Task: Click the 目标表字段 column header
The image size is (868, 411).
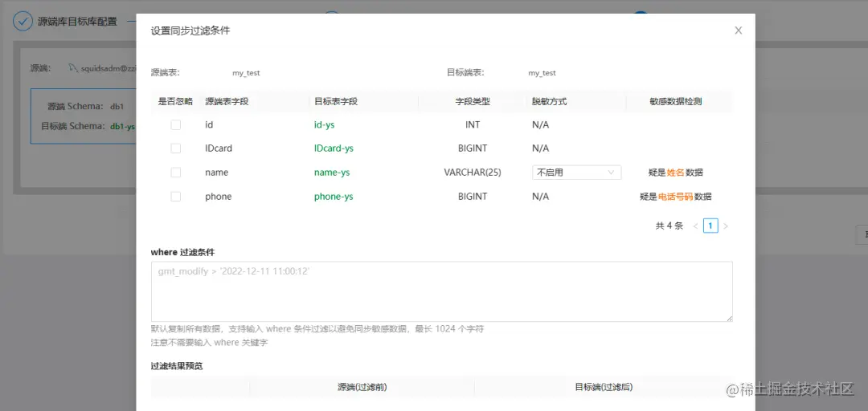Action: click(336, 102)
